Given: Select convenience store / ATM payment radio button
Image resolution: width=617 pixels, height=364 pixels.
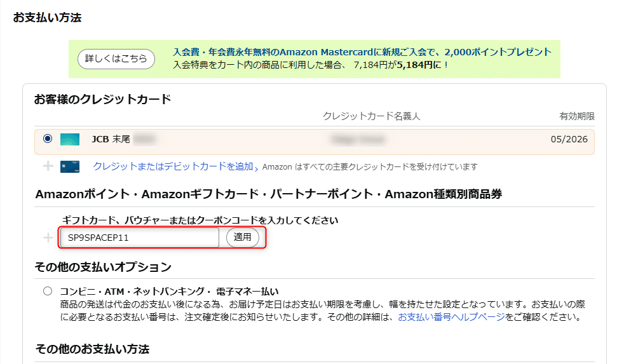Looking at the screenshot, I should (48, 291).
